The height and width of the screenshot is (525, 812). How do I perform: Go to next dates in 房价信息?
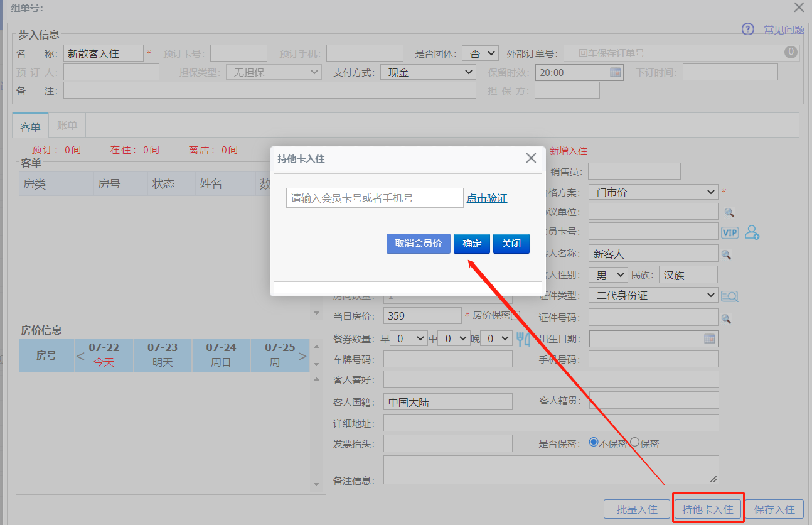[x=302, y=356]
